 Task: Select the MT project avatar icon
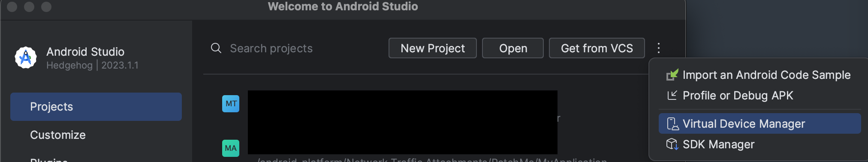click(231, 104)
